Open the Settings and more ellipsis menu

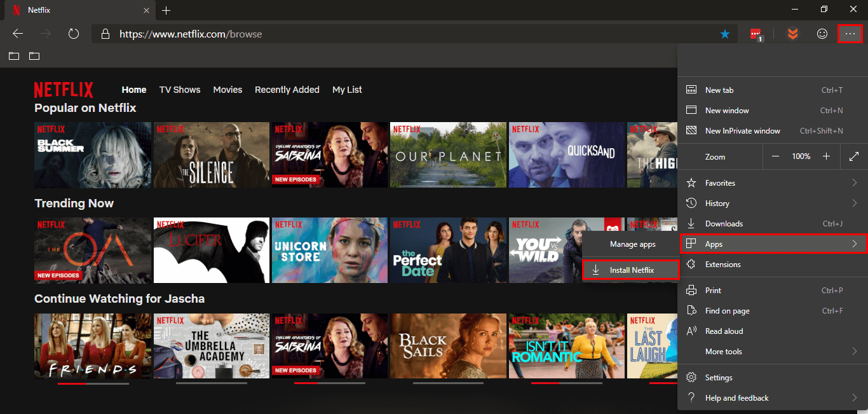[850, 34]
